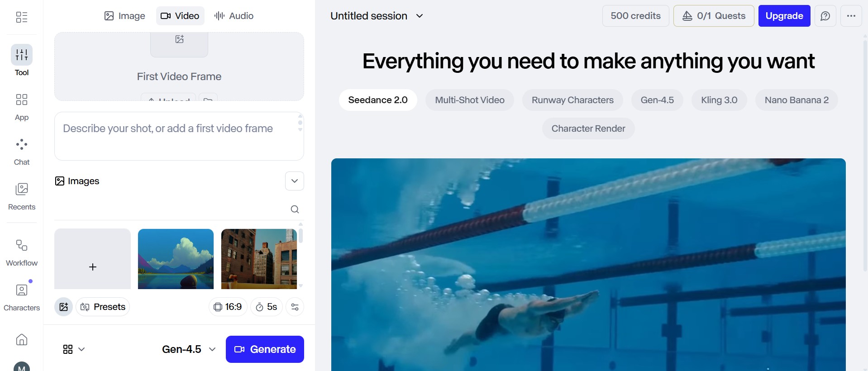Viewport: 868px width, 371px height.
Task: Select the Seedance 2.0 pill
Action: 378,100
